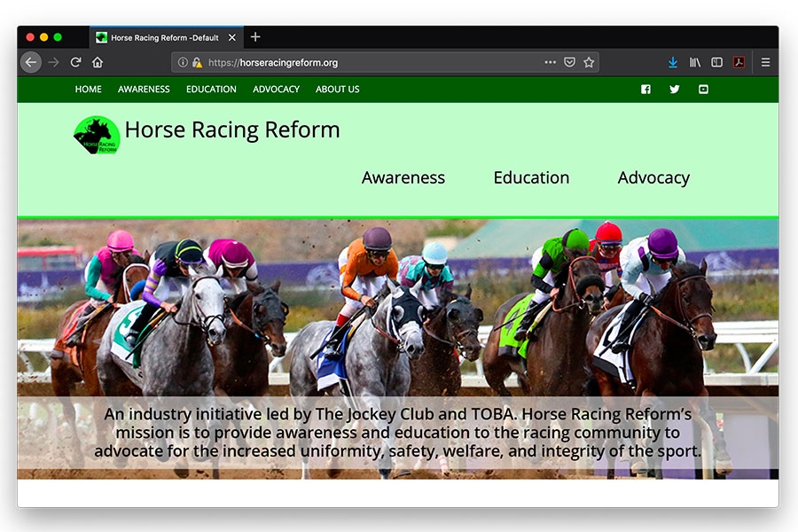Select EDUCATION in the top green navigation
Image resolution: width=798 pixels, height=532 pixels.
[x=211, y=90]
